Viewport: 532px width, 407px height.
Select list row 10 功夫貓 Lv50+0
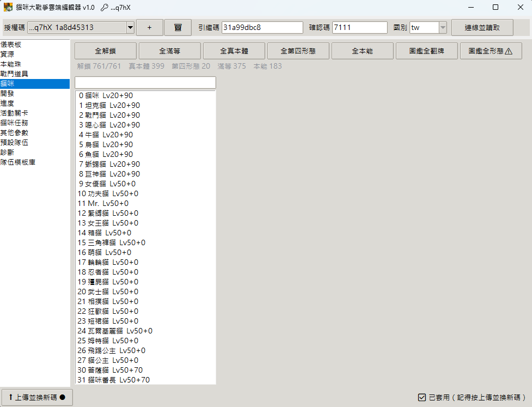click(145, 194)
